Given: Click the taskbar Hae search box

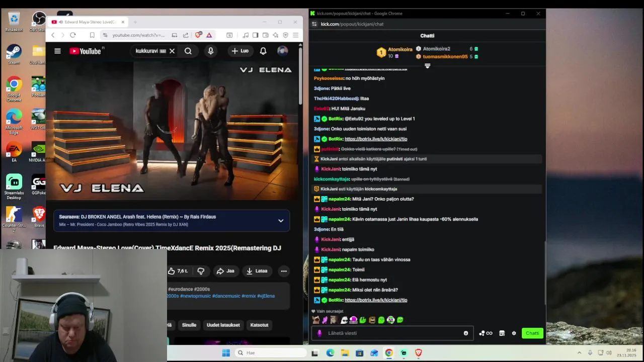Looking at the screenshot, I should (271, 352).
